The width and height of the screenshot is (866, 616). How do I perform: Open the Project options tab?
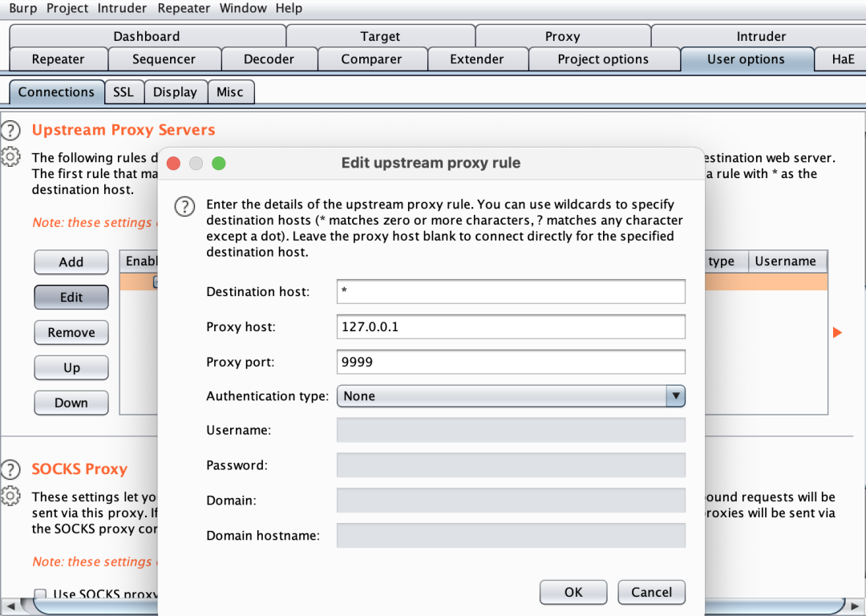pos(603,59)
